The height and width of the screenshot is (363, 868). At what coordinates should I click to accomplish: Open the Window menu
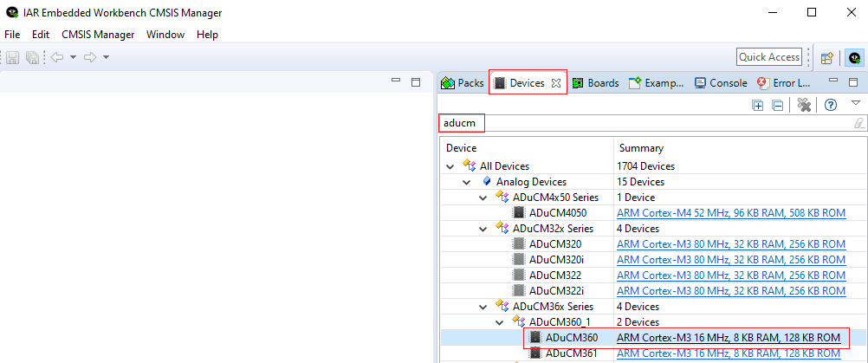(165, 35)
